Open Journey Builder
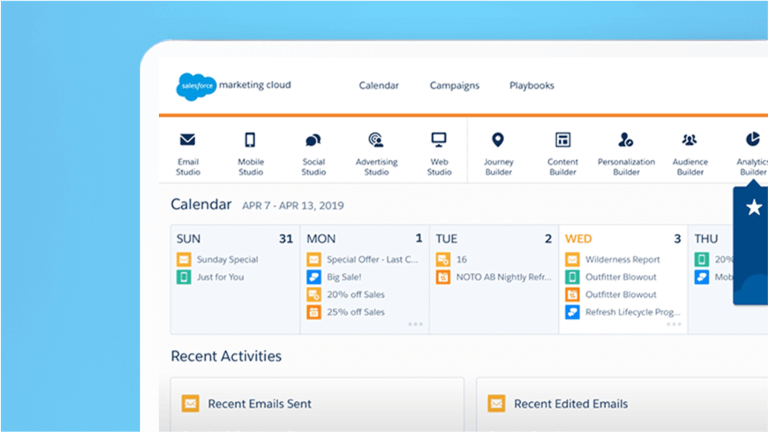 coord(498,141)
